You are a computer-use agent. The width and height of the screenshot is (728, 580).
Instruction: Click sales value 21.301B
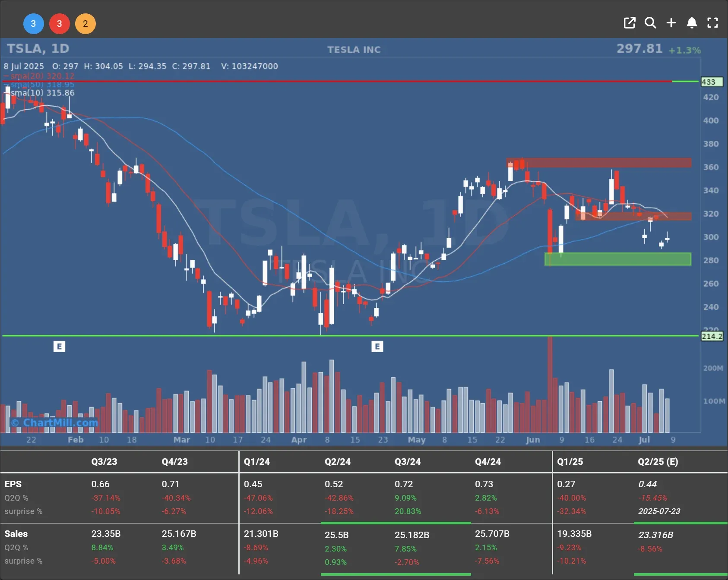261,534
